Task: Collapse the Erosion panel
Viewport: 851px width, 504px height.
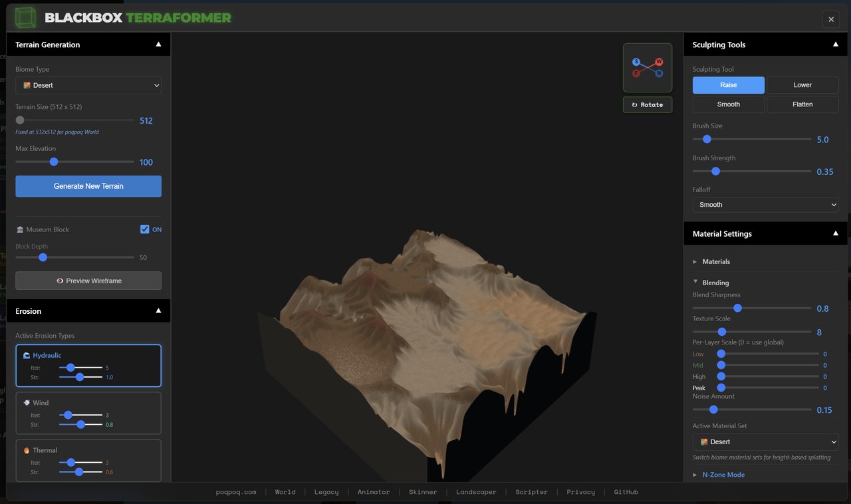Action: click(158, 311)
